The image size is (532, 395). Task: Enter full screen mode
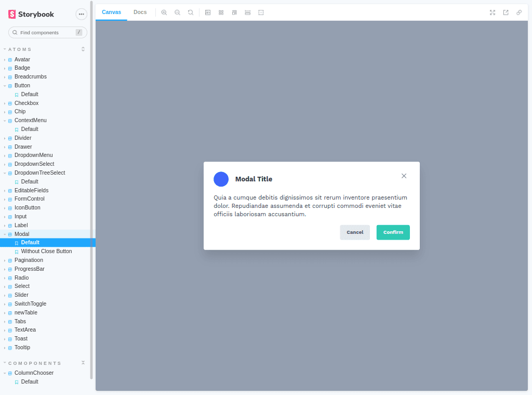point(493,12)
